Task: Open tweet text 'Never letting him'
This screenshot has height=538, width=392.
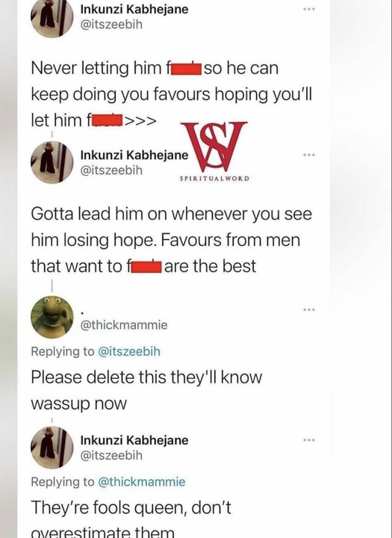Action: (171, 94)
